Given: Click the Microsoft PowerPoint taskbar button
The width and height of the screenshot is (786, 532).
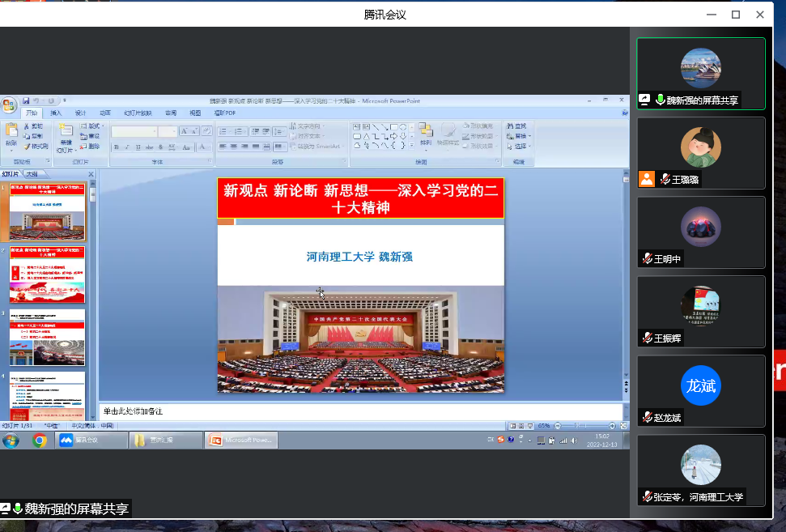Looking at the screenshot, I should coord(243,440).
